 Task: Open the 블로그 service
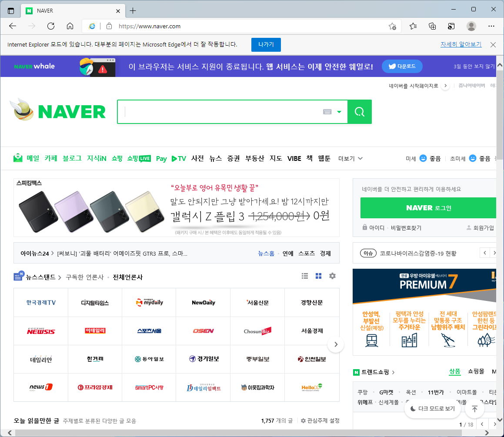click(72, 158)
